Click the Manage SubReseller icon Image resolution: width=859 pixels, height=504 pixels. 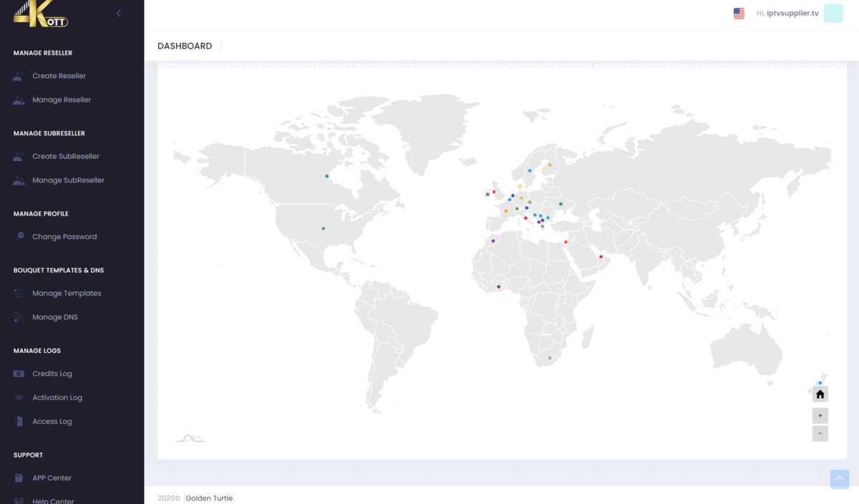coord(19,180)
